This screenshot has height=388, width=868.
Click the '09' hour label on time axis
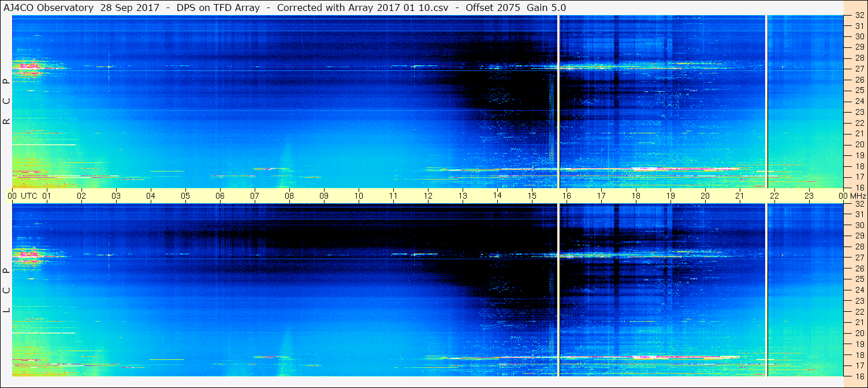324,196
